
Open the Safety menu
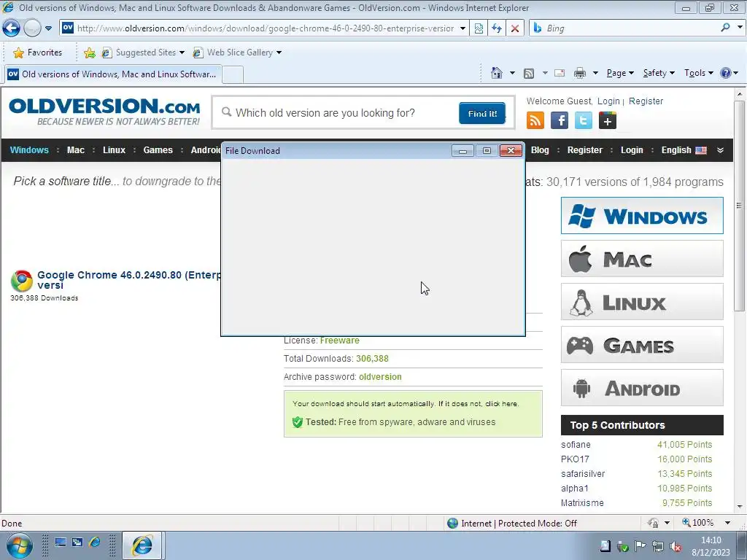click(x=659, y=73)
